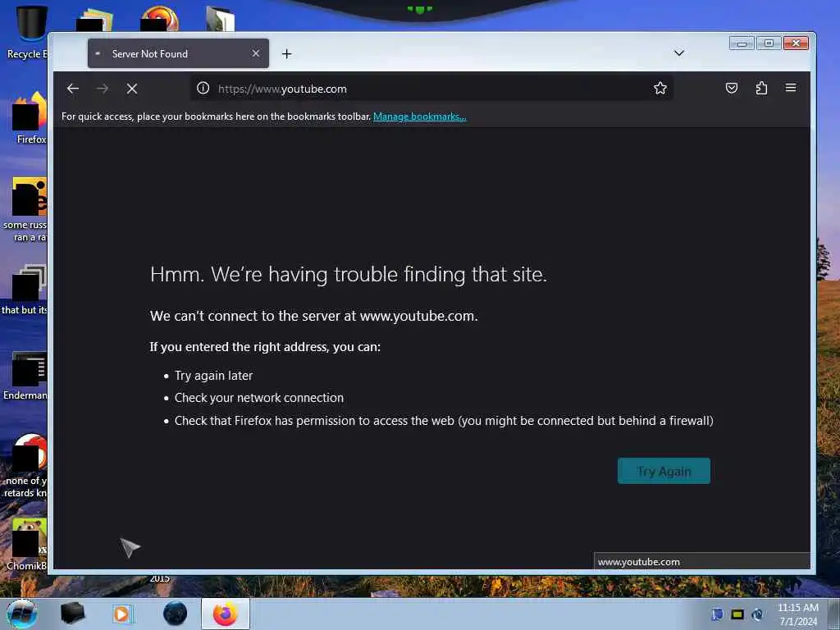Open the Save to Pocket icon
Viewport: 840px width, 630px height.
731,88
